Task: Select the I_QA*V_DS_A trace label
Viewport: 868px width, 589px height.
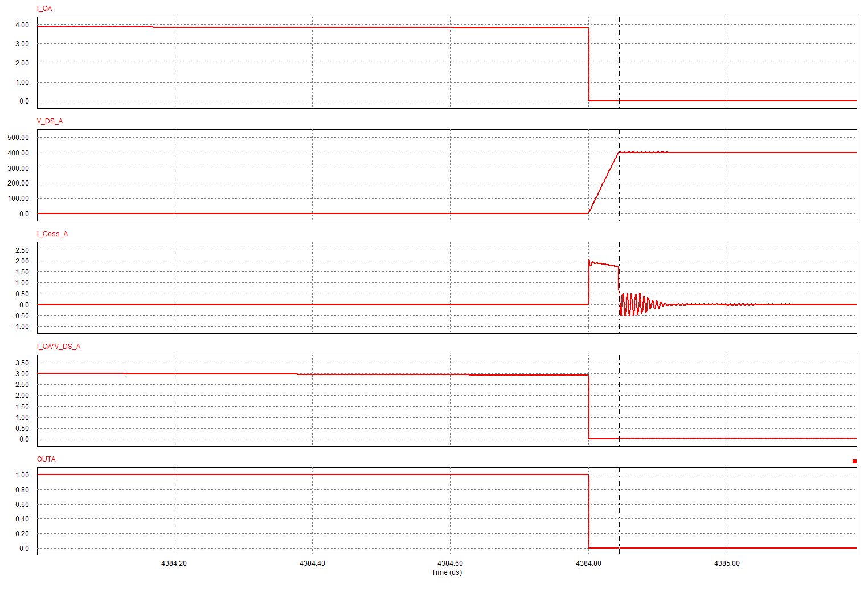Action: (59, 347)
